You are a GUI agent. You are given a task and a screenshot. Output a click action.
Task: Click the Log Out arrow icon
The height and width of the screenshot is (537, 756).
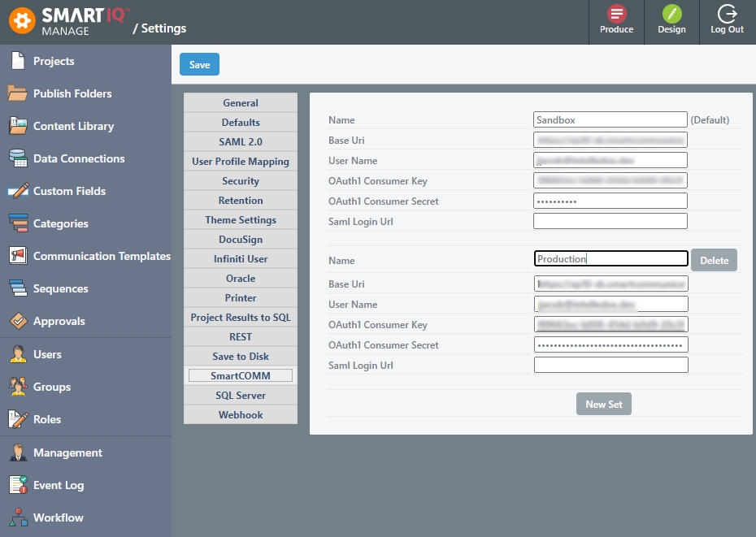coord(727,14)
